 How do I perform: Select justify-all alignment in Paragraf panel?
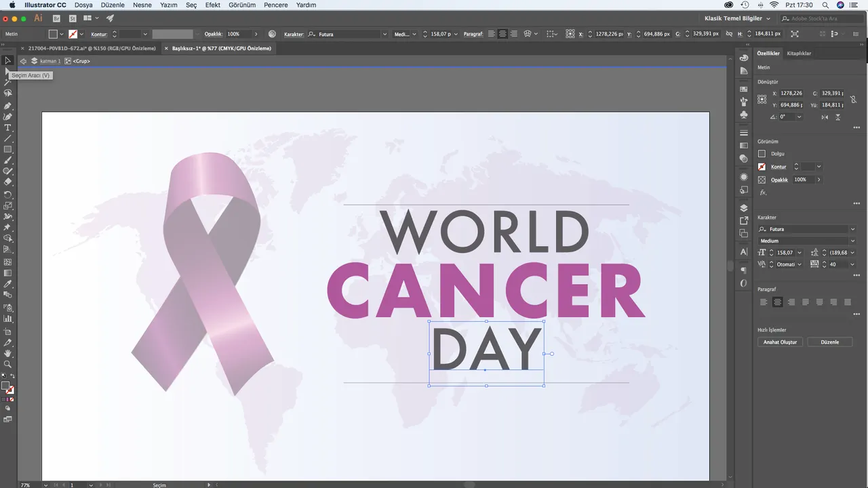click(x=848, y=302)
